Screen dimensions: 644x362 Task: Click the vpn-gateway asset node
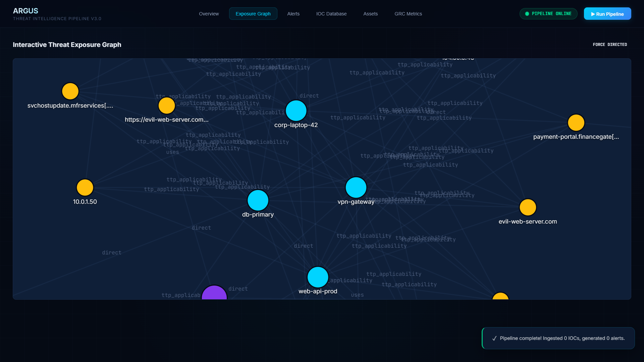coord(356,187)
